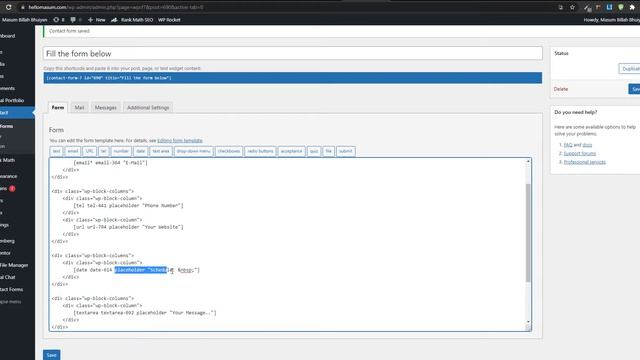Insert a tel tag
Viewport: 640px width, 360px height.
click(x=104, y=151)
